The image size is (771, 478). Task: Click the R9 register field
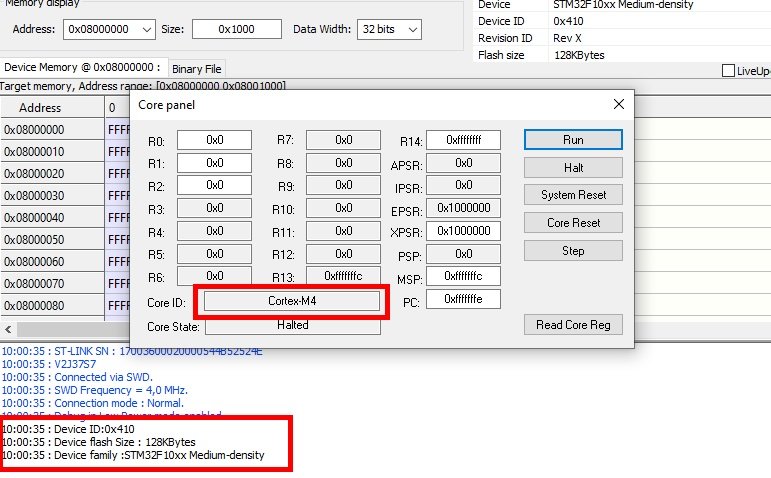343,185
